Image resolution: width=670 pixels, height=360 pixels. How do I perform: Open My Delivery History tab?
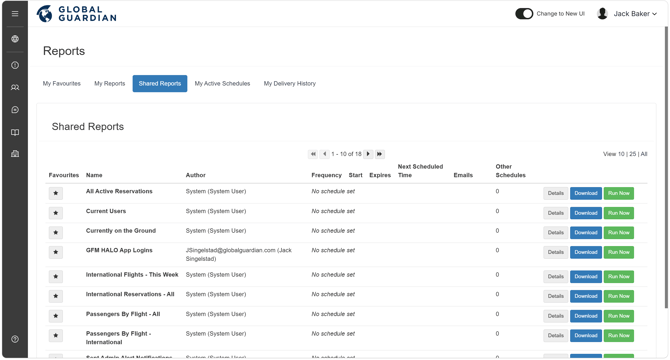pyautogui.click(x=290, y=84)
